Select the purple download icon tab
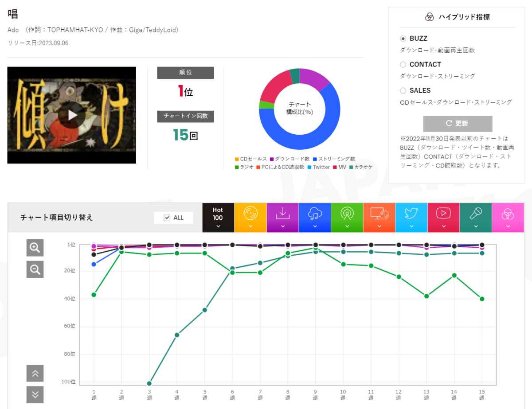The height and width of the screenshot is (409, 532). (x=282, y=214)
